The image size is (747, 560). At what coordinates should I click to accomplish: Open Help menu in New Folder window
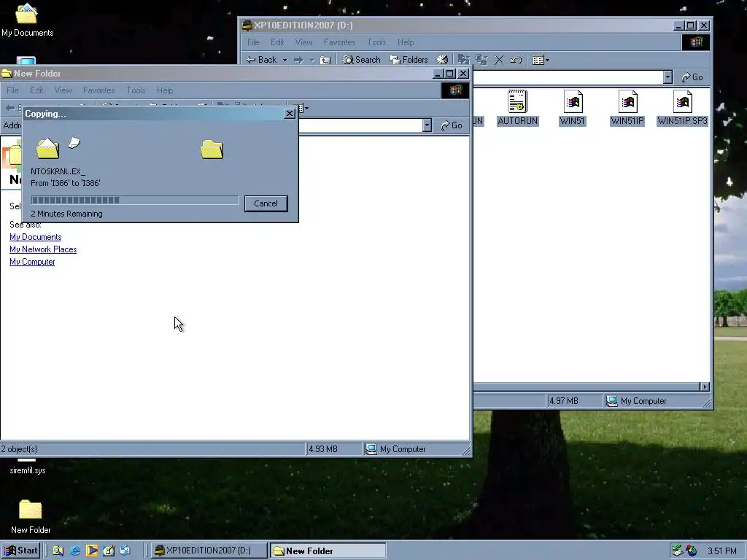(x=165, y=90)
